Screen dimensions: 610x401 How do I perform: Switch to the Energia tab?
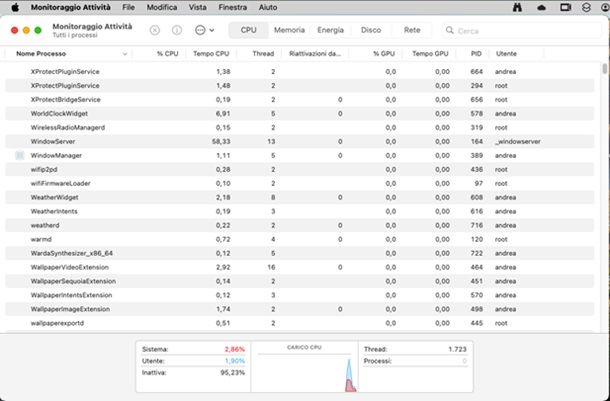click(330, 30)
